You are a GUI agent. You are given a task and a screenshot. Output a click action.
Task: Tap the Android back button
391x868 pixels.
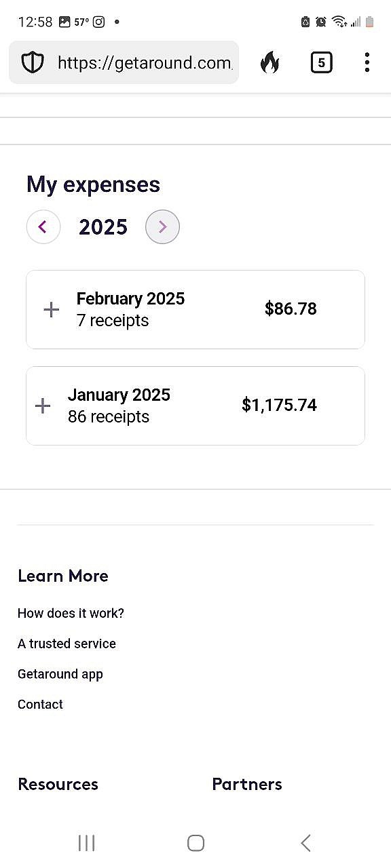point(305,843)
